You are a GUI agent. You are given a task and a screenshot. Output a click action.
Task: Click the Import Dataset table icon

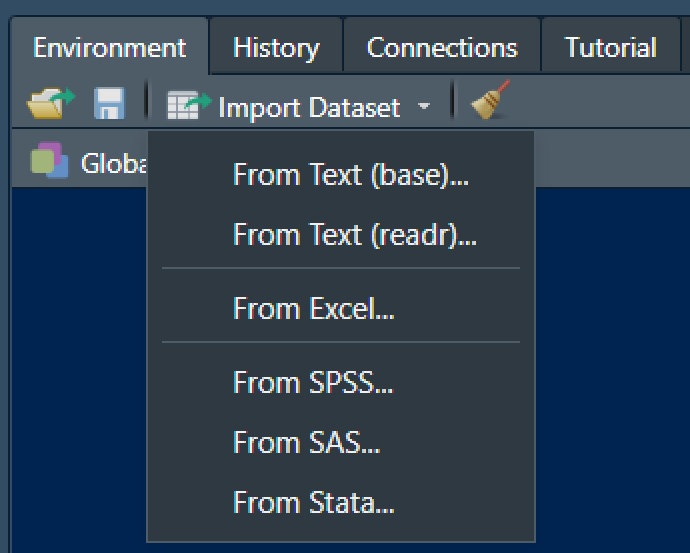point(188,105)
